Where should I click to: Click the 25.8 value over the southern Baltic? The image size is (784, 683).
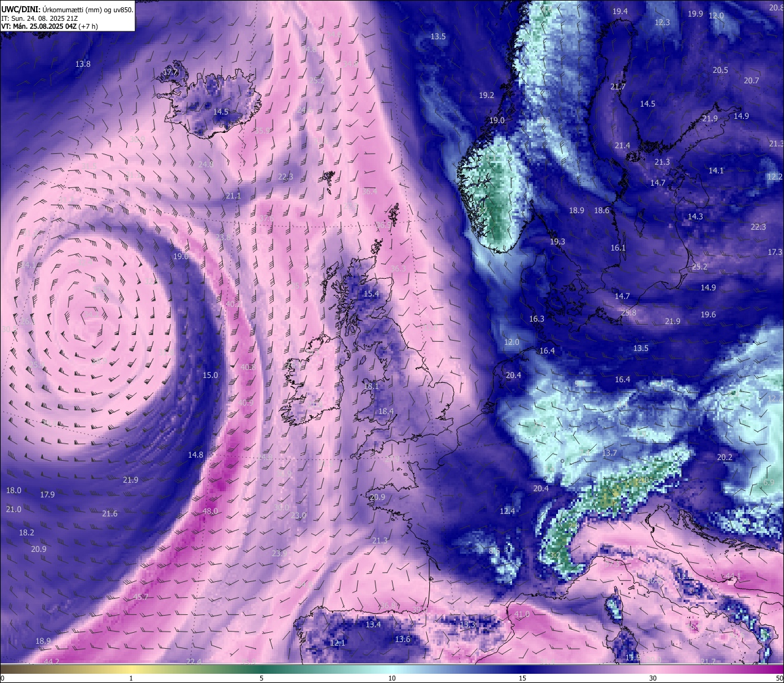click(628, 312)
